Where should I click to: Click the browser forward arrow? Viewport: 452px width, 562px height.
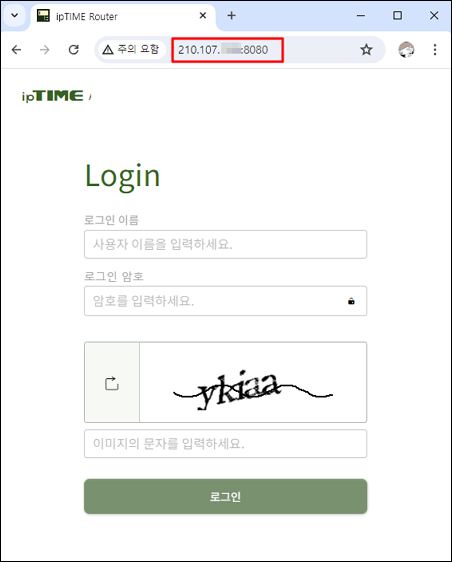click(x=45, y=49)
